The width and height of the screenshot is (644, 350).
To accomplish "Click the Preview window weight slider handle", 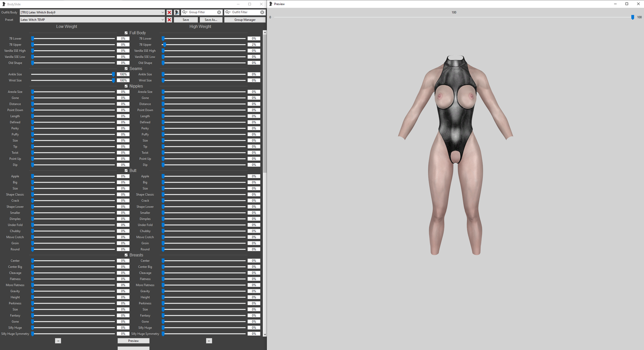I will coord(633,17).
